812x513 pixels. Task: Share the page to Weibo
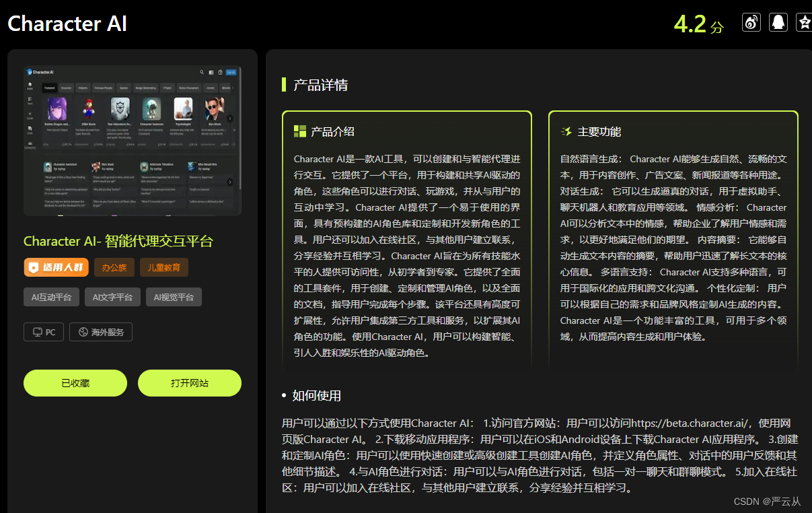751,22
